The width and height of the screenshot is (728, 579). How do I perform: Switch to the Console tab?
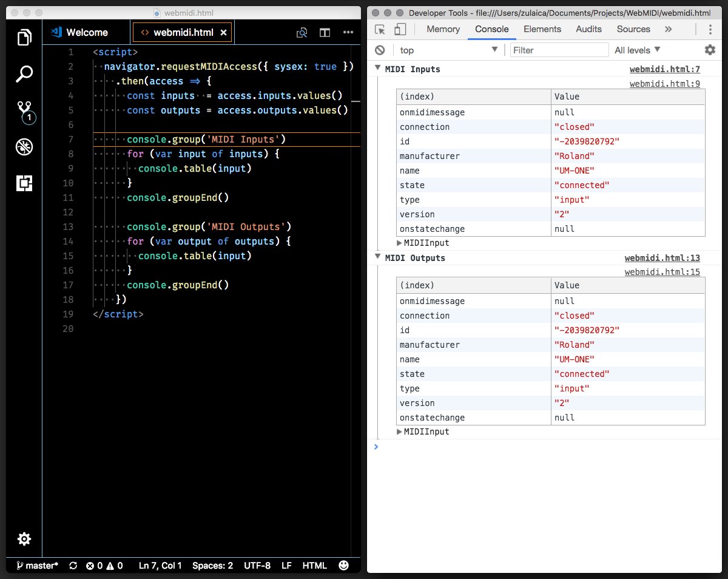click(x=492, y=29)
